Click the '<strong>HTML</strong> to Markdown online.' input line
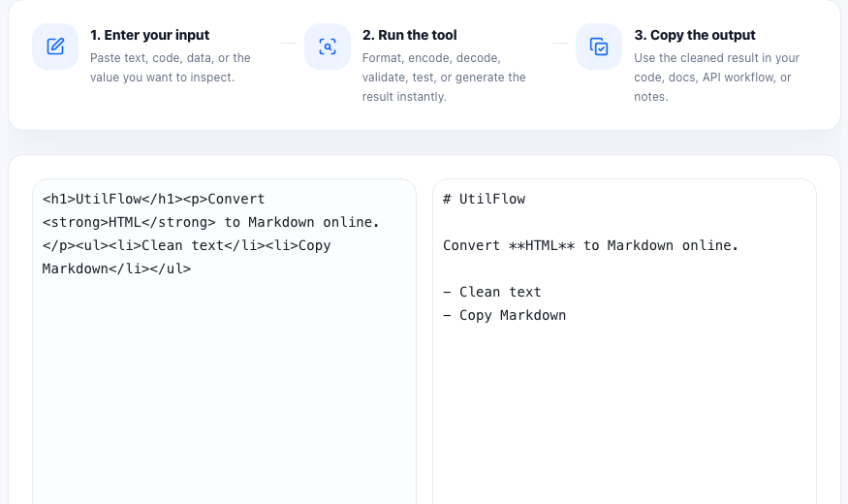Viewport: 848px width, 504px height. pos(211,222)
